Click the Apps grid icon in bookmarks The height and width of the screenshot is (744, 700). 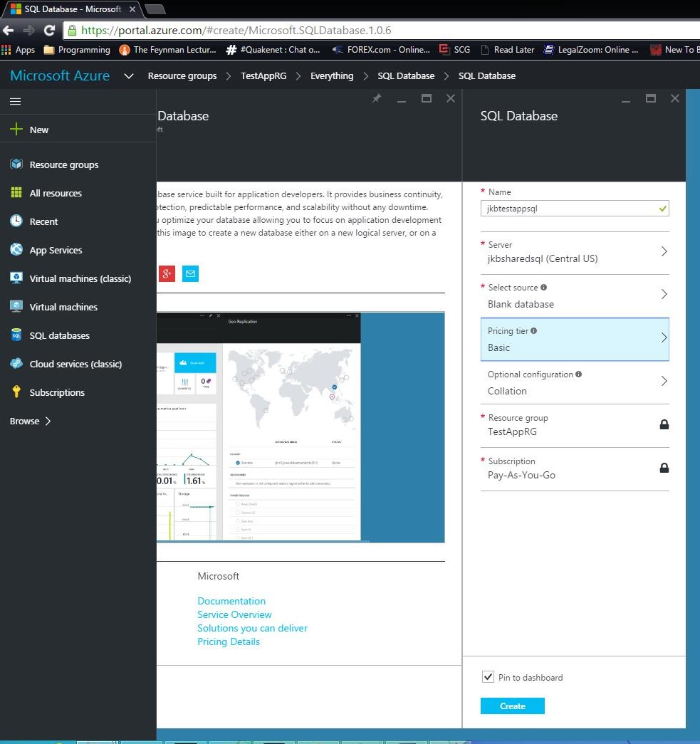click(6, 49)
